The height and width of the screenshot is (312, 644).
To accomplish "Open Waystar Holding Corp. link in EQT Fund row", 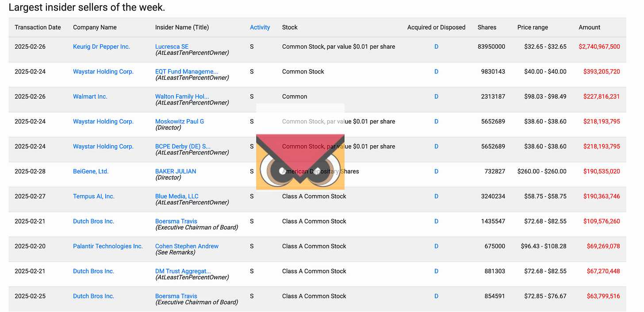I will [x=103, y=71].
